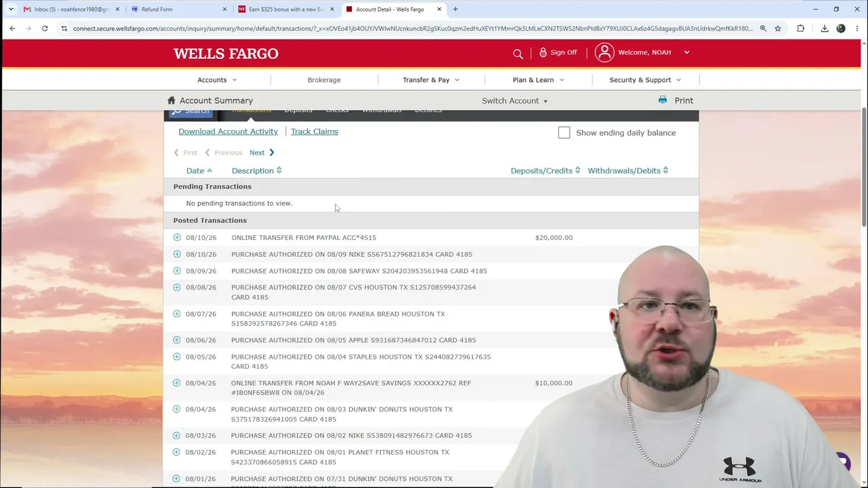Click Download Account Activity link
This screenshot has width=868, height=488.
coord(228,131)
